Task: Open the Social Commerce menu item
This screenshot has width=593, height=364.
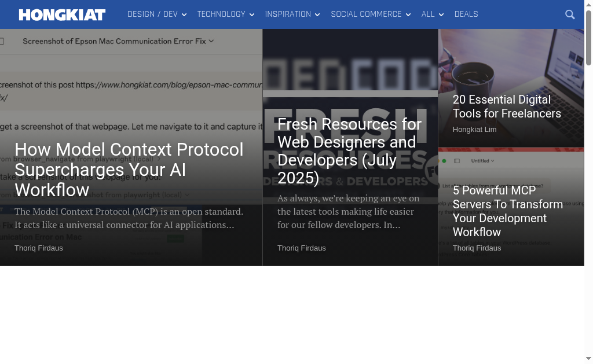Action: 366,14
